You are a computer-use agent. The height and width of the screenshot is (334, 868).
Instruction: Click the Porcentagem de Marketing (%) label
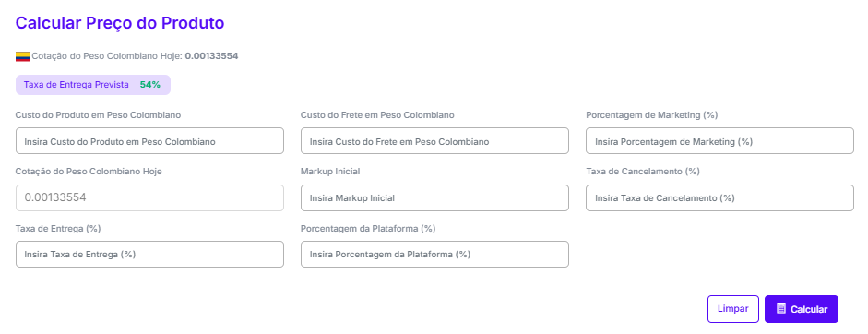651,114
